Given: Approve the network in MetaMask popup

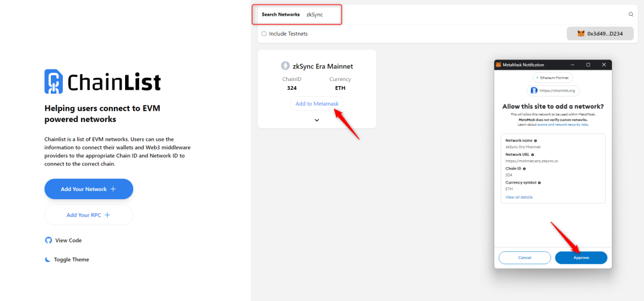Looking at the screenshot, I should [580, 258].
